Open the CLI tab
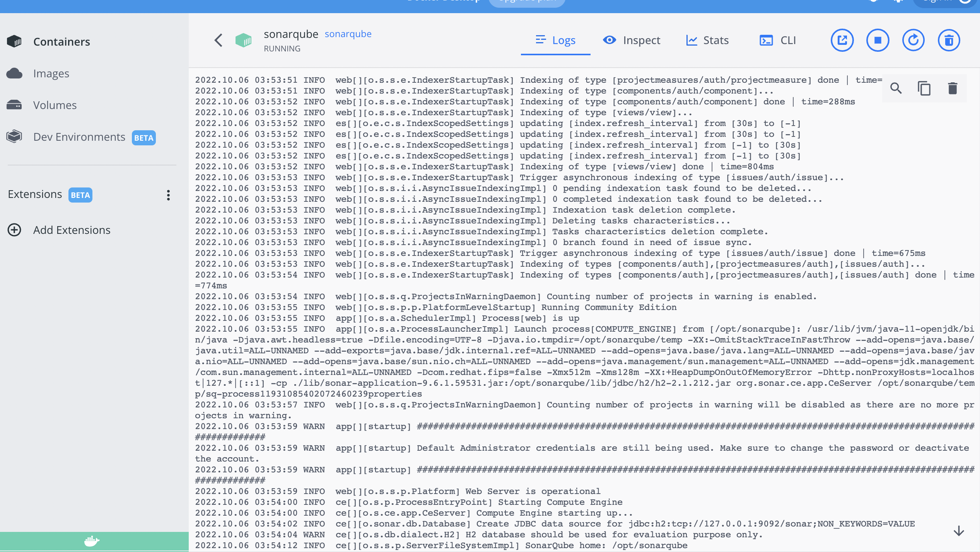The image size is (980, 552). point(777,40)
